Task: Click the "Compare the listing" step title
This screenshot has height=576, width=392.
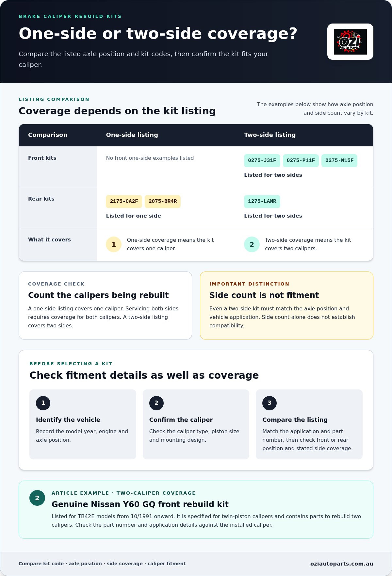Action: (x=295, y=420)
